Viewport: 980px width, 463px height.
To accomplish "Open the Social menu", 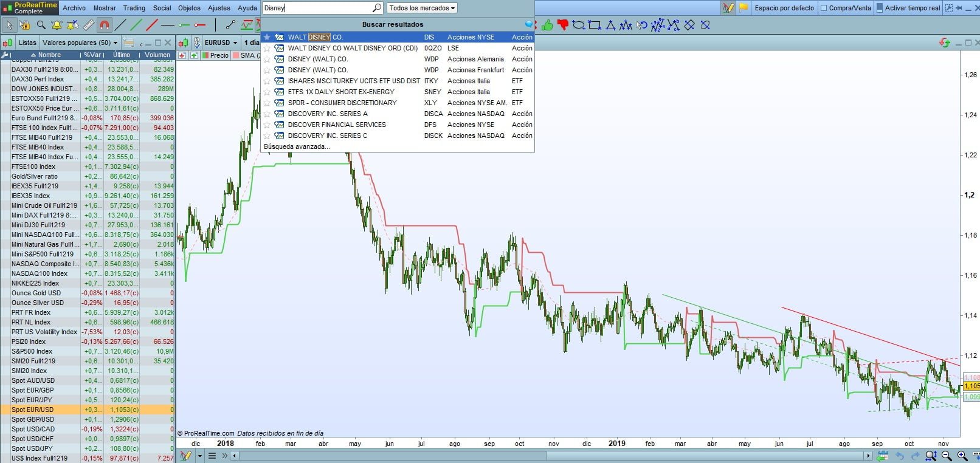I will pyautogui.click(x=162, y=8).
